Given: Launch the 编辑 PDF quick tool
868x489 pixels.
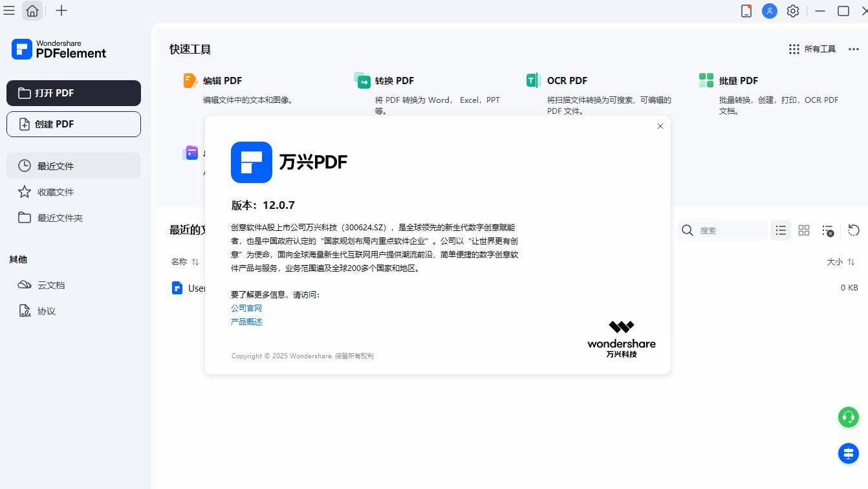Looking at the screenshot, I should click(x=222, y=81).
